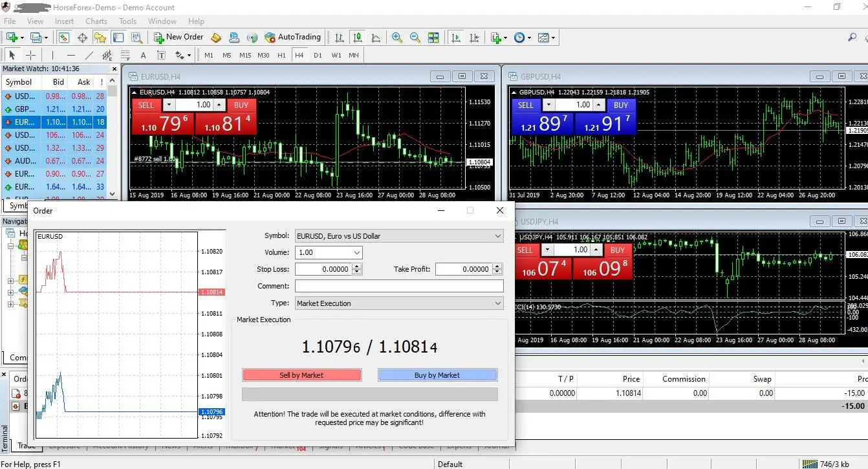Open the Type dropdown showing Market Execution

pos(398,303)
